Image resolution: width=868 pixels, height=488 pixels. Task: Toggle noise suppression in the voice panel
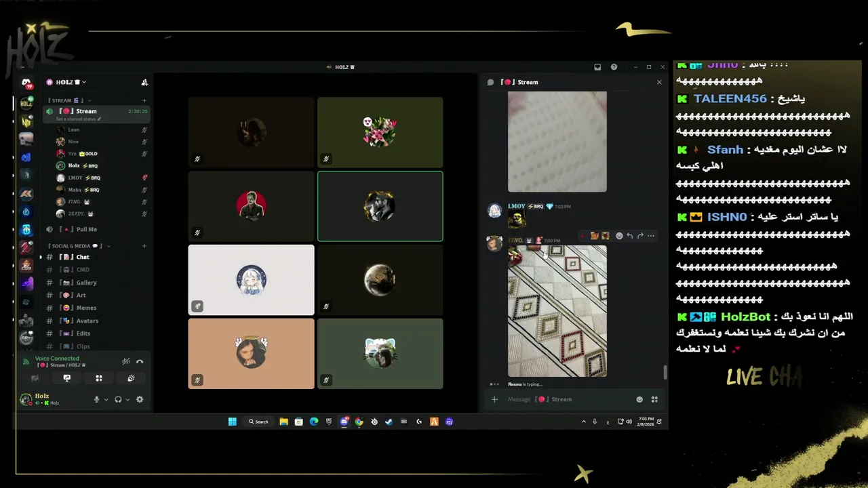tap(125, 361)
